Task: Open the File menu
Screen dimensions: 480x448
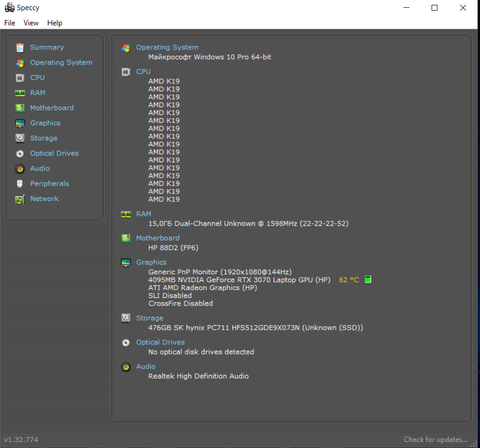Action: 10,23
